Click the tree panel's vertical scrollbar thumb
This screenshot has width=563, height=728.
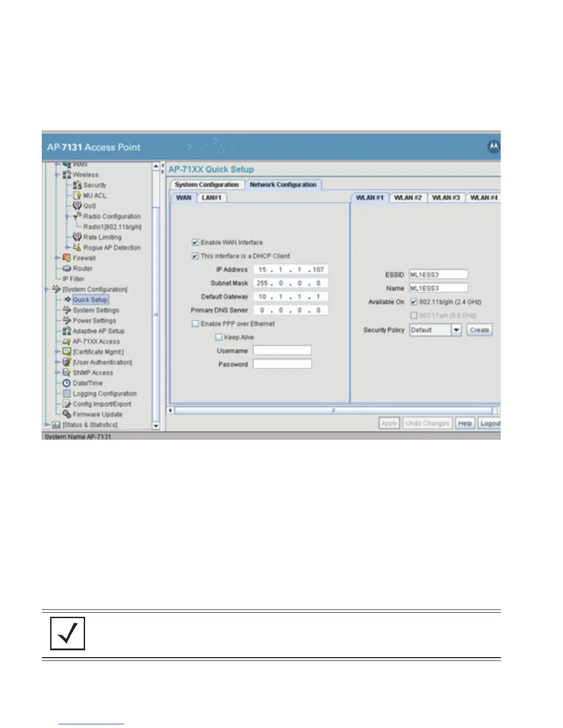156,315
